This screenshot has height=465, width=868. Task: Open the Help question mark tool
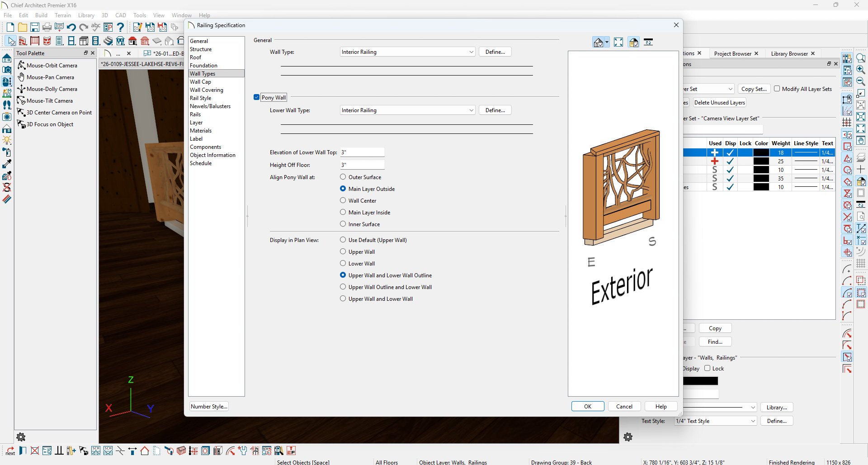tap(120, 27)
